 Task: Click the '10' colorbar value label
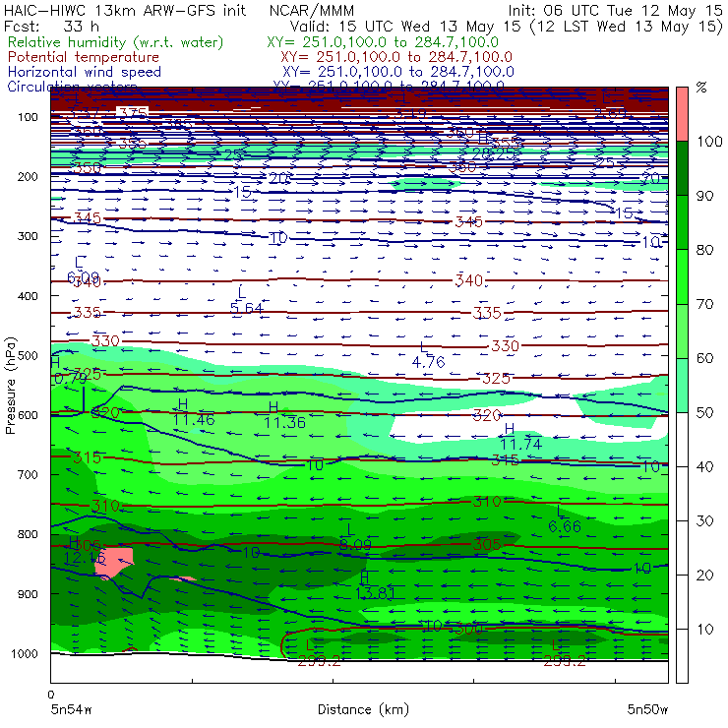click(704, 629)
